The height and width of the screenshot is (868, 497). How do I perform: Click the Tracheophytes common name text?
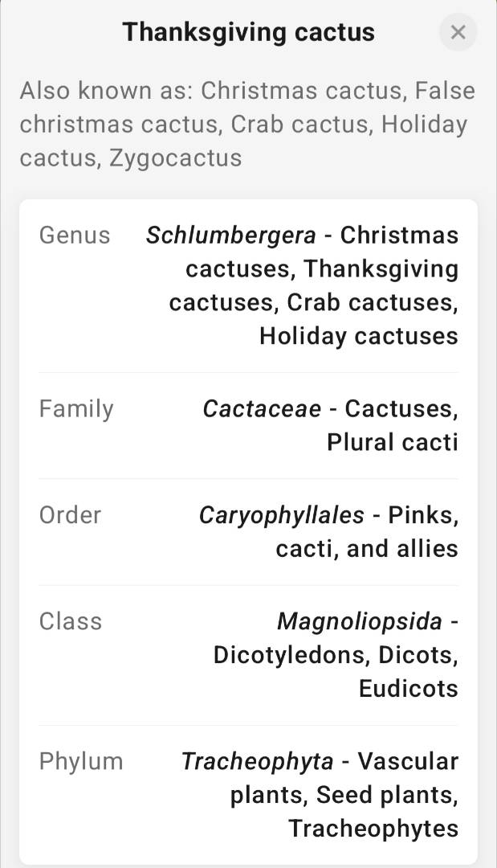tap(373, 828)
